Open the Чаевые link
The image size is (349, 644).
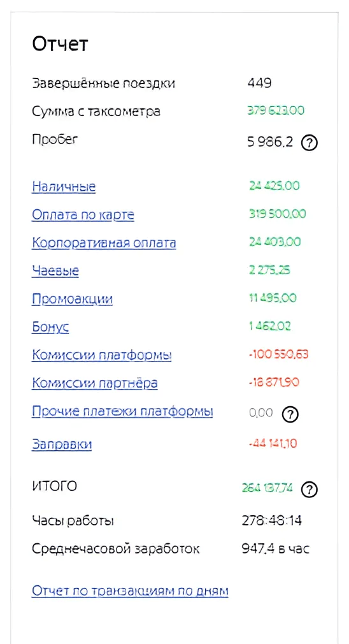coord(55,271)
